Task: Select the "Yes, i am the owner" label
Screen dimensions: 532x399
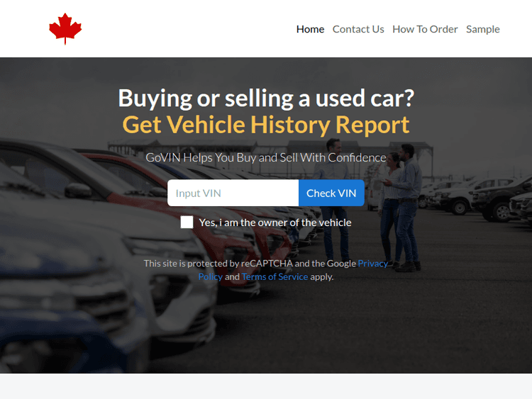Action: [x=275, y=223]
